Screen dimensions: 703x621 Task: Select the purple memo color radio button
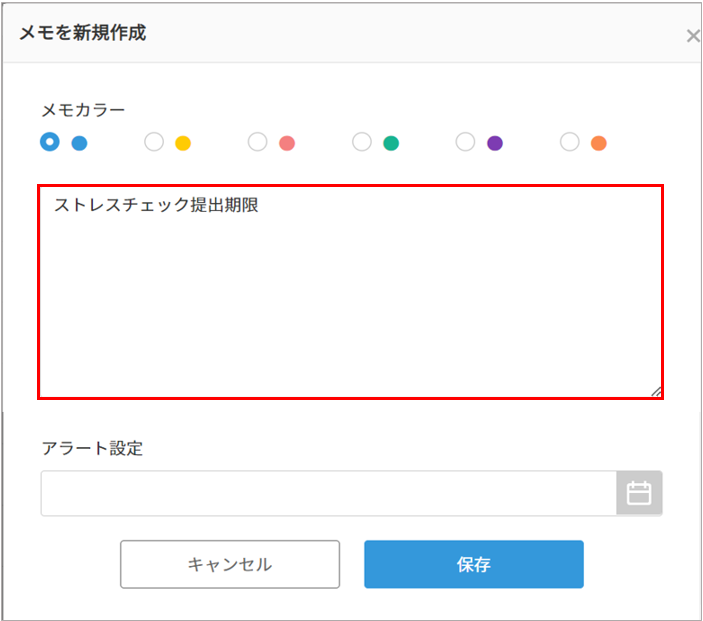coord(465,142)
